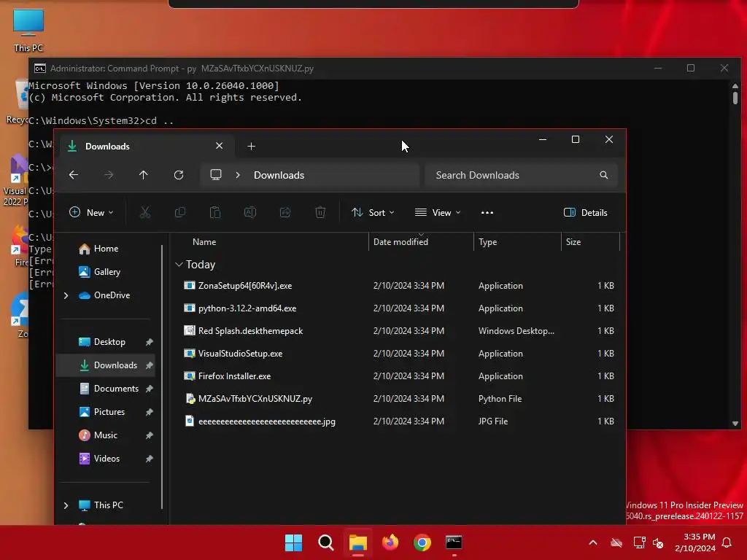Open a new File Explorer tab
The width and height of the screenshot is (747, 560).
[x=252, y=146]
